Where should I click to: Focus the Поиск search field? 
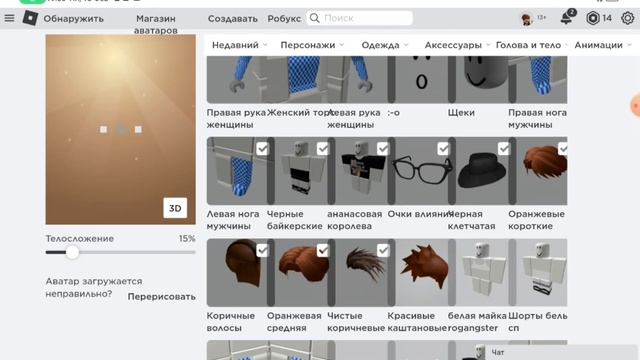[360, 18]
